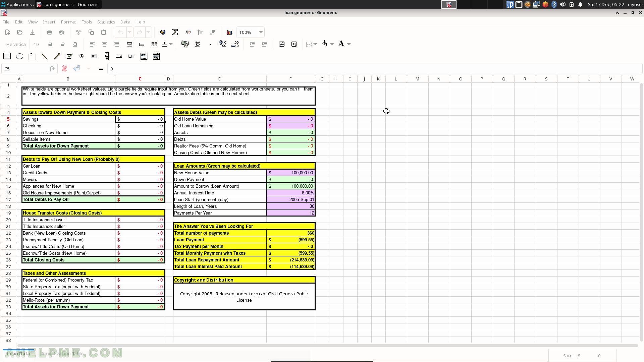This screenshot has width=644, height=362.
Task: Open the Statistics menu
Action: click(106, 22)
